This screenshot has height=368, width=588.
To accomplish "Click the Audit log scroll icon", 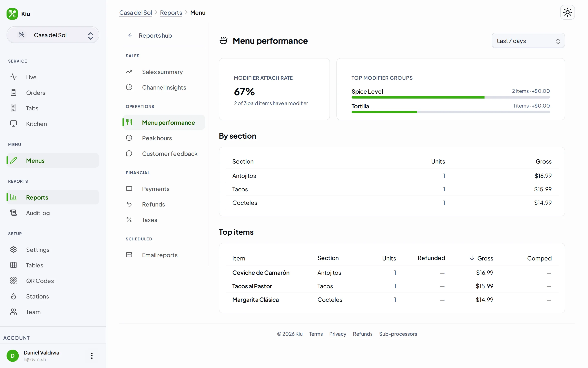I will pos(13,213).
